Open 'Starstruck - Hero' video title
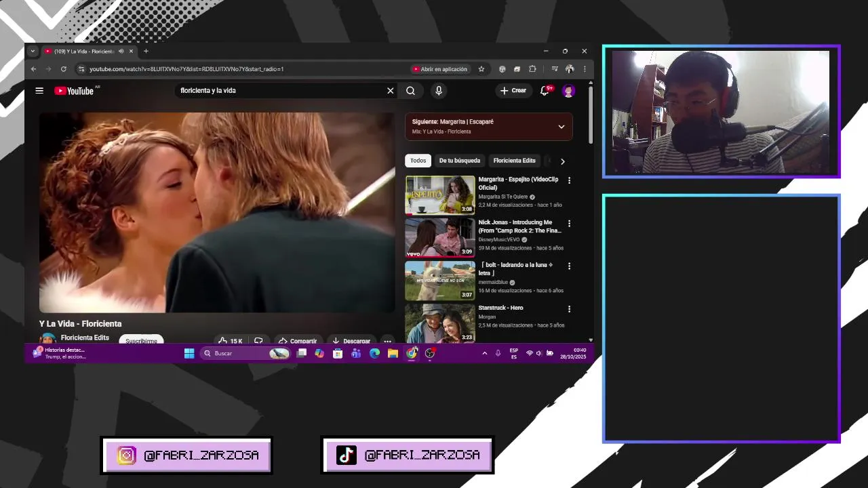 pos(501,308)
